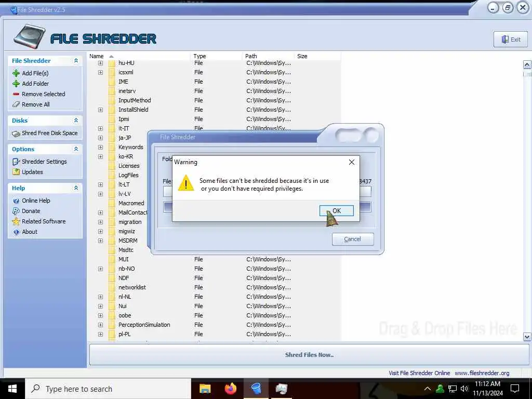Click the scrollbar up arrow

[527, 64]
